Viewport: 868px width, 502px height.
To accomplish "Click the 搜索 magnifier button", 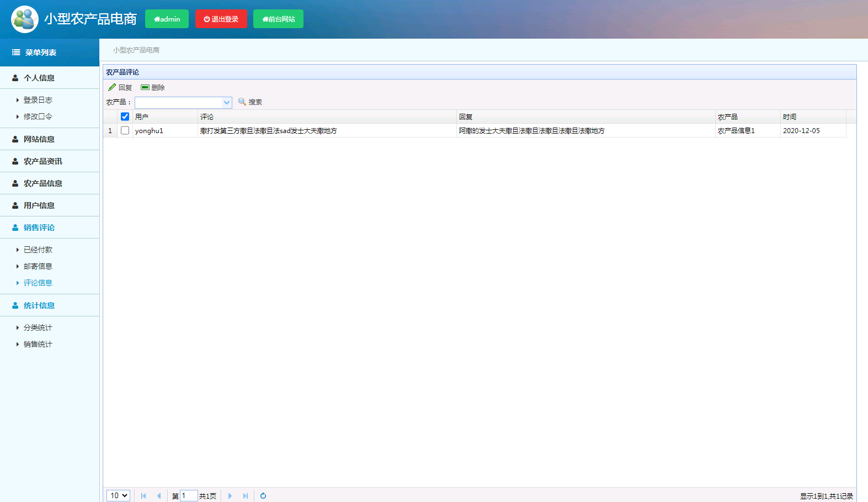I will (x=250, y=102).
